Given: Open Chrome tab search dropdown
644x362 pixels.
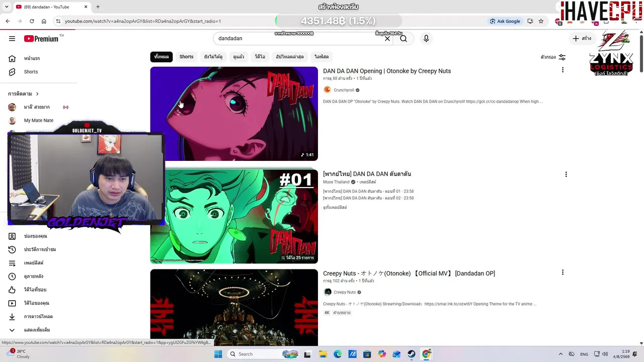Looking at the screenshot, I should click(x=7, y=7).
